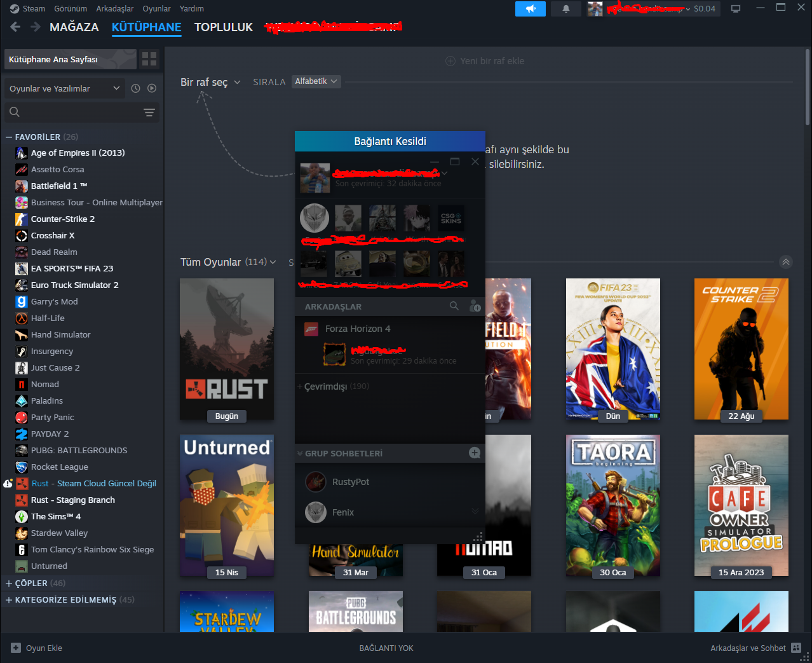Viewport: 812px width, 663px height.
Task: Collapse the FAVORİLER category
Action: tap(9, 137)
